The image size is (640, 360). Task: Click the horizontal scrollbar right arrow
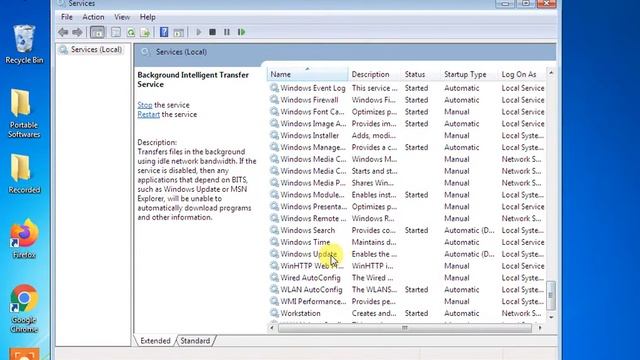(540, 328)
